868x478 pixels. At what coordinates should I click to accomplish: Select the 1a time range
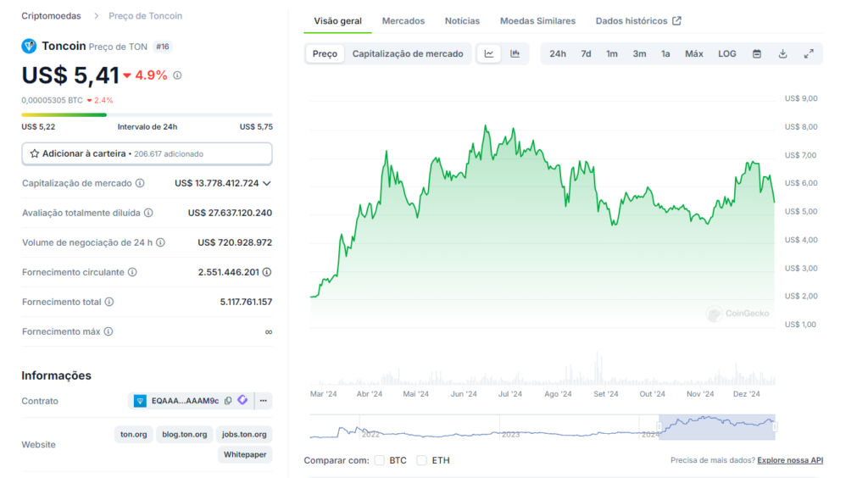pyautogui.click(x=665, y=53)
